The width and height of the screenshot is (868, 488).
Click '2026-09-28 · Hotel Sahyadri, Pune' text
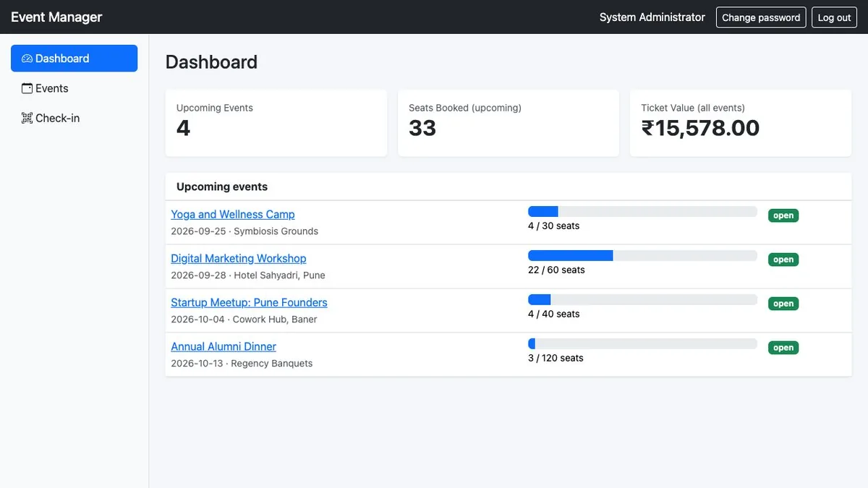coord(248,275)
